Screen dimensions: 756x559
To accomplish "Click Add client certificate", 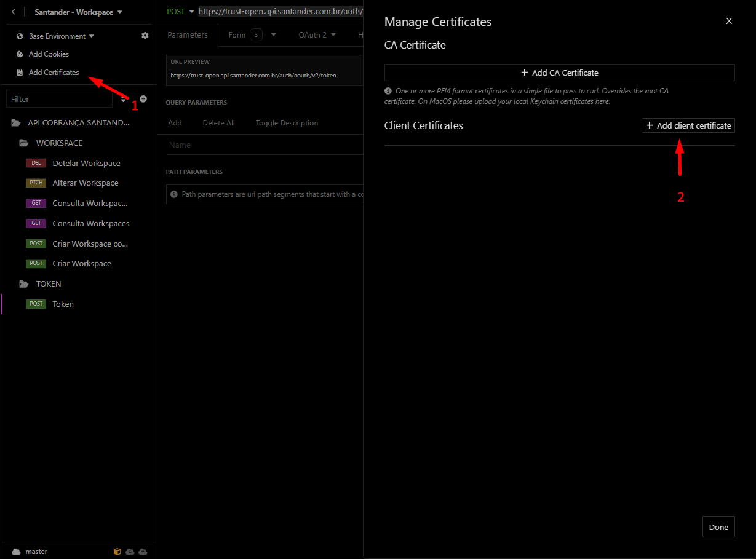I will pos(688,125).
